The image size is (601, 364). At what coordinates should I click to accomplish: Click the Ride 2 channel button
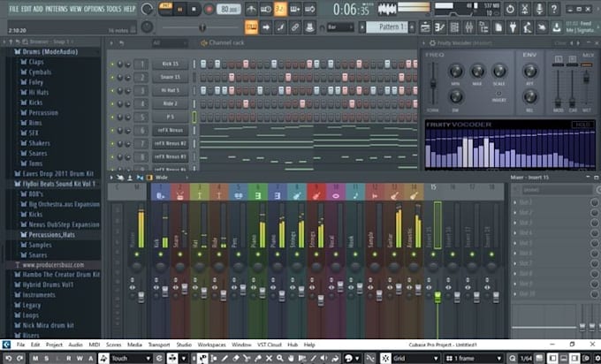tap(171, 103)
